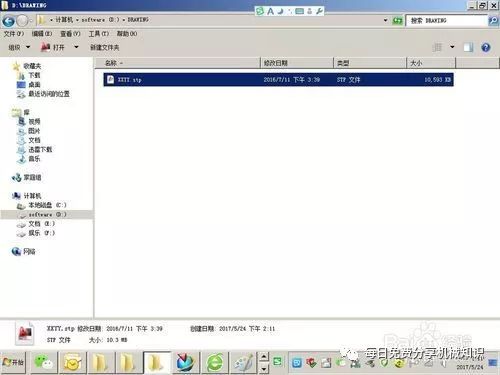Click the XXYY.stp file icon in list
Image resolution: width=500 pixels, height=375 pixels.
[110, 79]
